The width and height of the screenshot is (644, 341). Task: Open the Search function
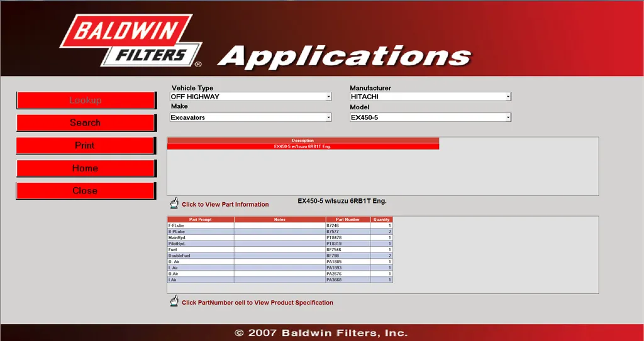[x=86, y=122]
